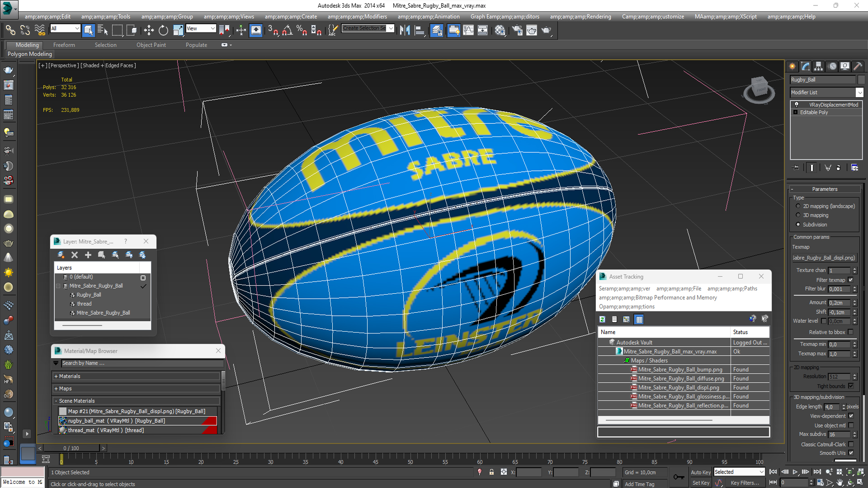This screenshot has width=868, height=488.
Task: Toggle View-dependent checkbox
Action: point(851,416)
